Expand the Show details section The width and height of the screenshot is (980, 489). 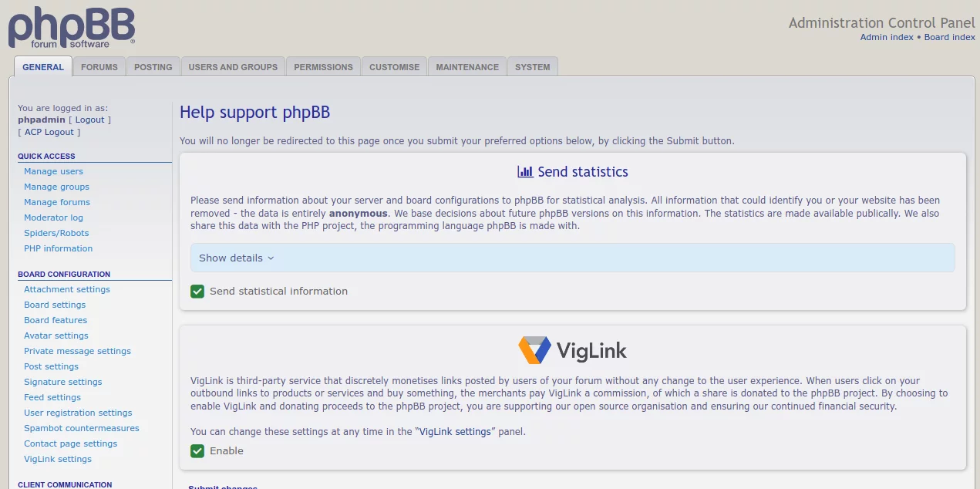[231, 258]
